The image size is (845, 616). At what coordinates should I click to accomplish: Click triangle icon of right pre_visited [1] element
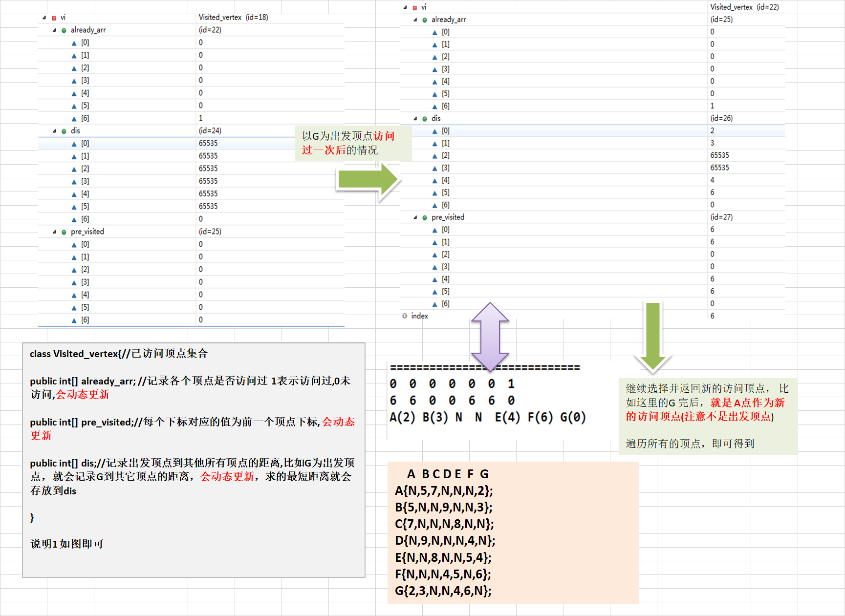tap(435, 242)
